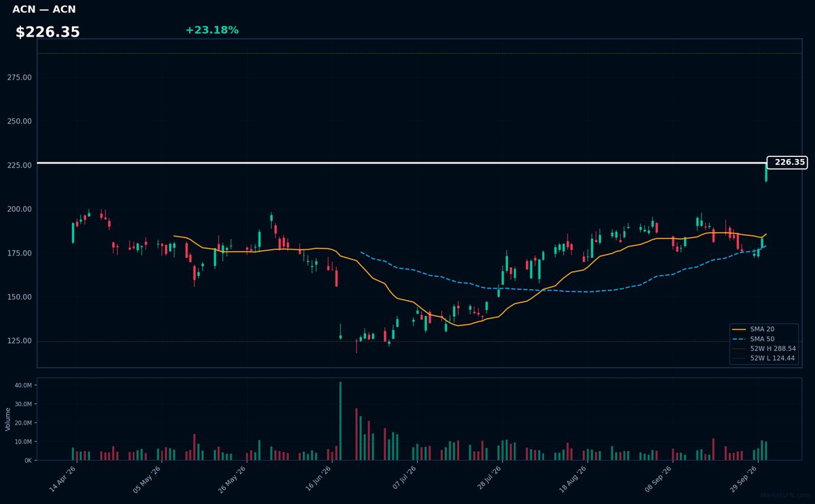Click the 14 Apr '26 date label
Screen dimensions: 815x504
(x=62, y=478)
